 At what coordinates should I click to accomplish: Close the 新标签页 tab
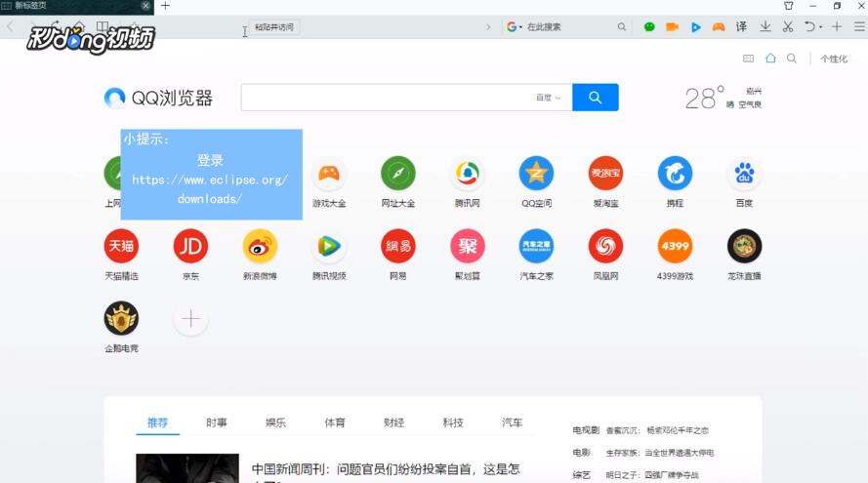pos(145,6)
